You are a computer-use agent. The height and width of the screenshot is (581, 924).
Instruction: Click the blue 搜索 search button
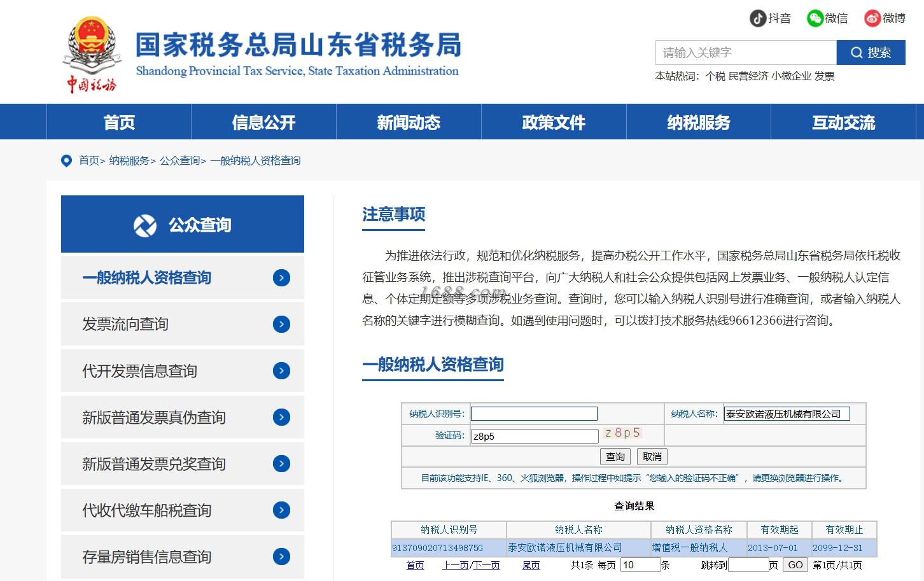click(x=871, y=53)
